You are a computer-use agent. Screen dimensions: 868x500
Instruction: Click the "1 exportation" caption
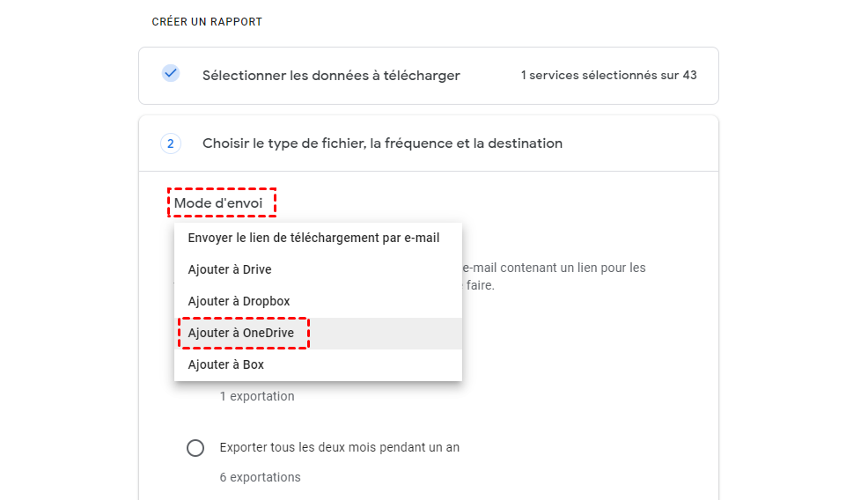pyautogui.click(x=257, y=396)
